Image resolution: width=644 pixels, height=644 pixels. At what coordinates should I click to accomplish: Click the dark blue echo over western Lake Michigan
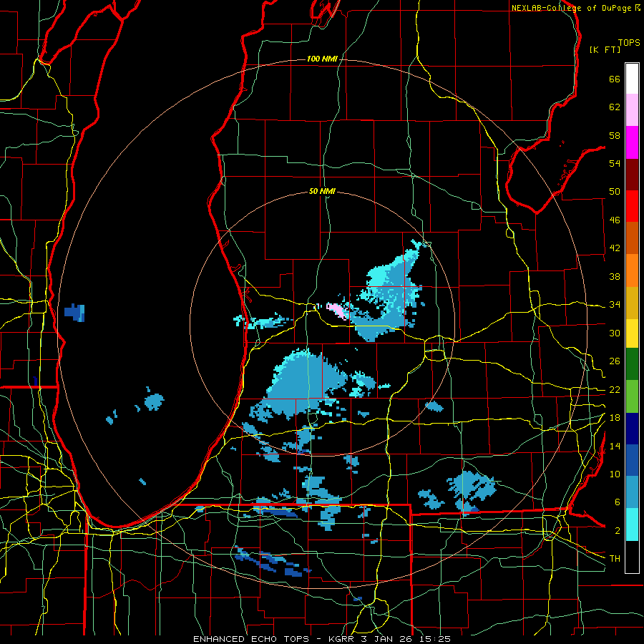coord(74,313)
